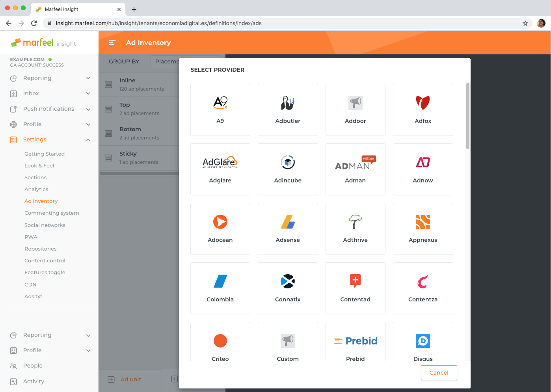The width and height of the screenshot is (551, 392).
Task: Pick the Addoor provider tile
Action: [356, 110]
